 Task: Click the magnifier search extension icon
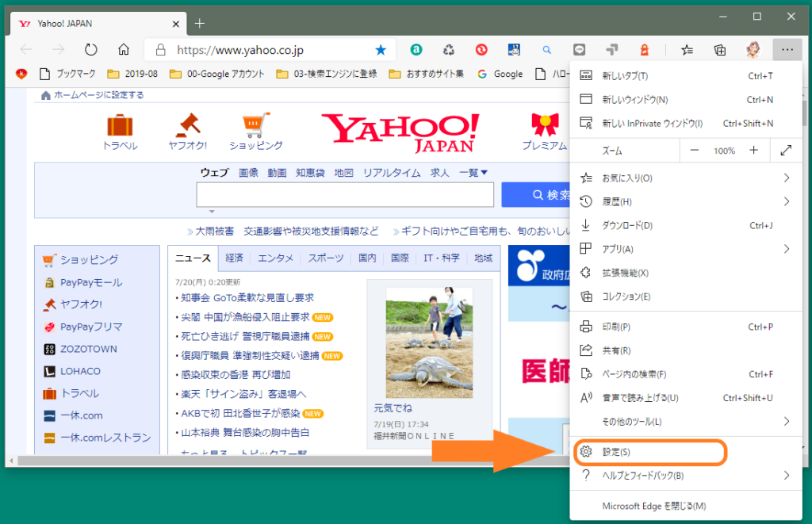pos(546,49)
